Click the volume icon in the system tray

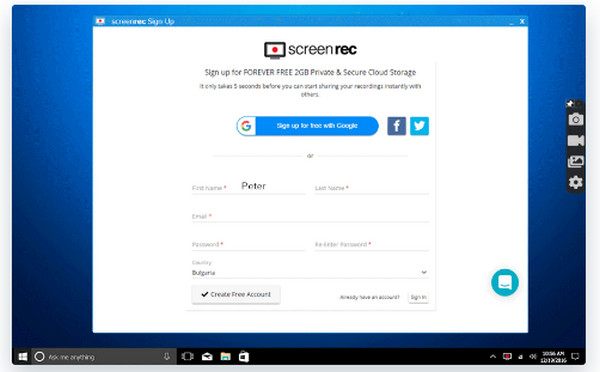click(x=533, y=357)
